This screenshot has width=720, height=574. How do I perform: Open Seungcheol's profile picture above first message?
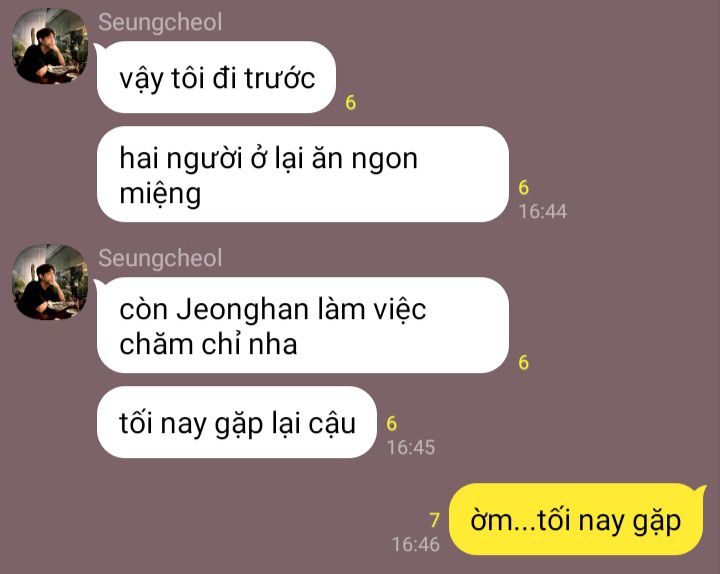point(50,46)
